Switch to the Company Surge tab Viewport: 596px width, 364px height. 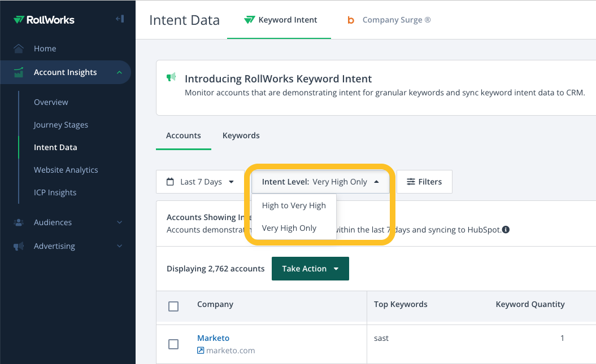tap(389, 20)
